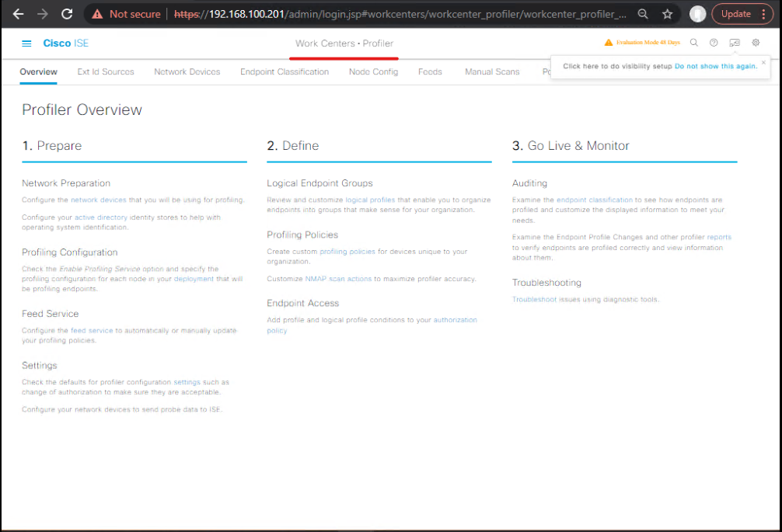Viewport: 782px width, 532px height.
Task: Select the Overview tab
Action: pyautogui.click(x=38, y=71)
